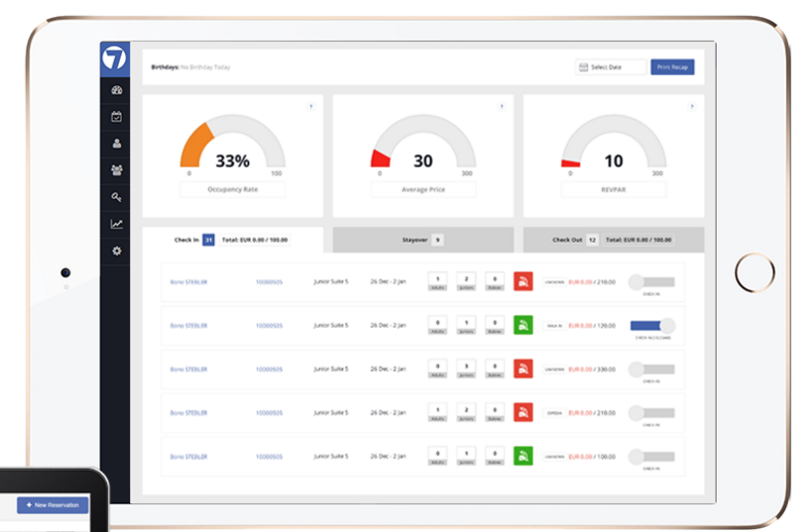Open the Select Date picker
The height and width of the screenshot is (532, 812).
[611, 67]
